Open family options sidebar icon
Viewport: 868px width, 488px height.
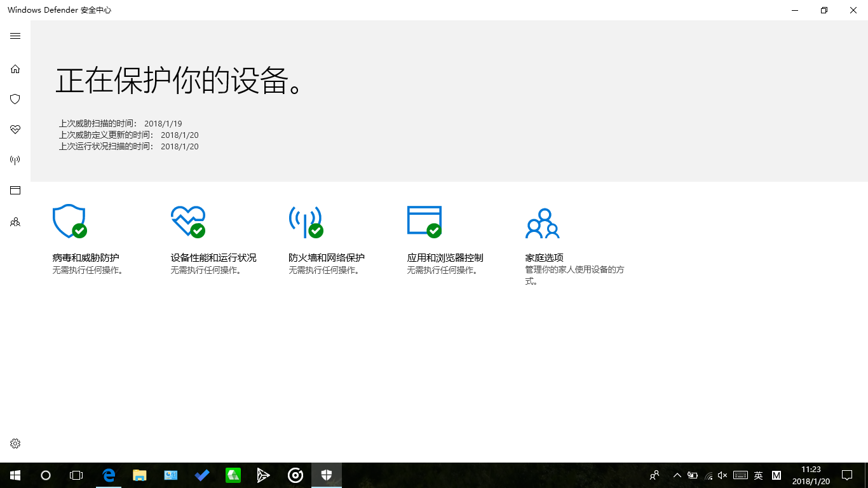(15, 222)
